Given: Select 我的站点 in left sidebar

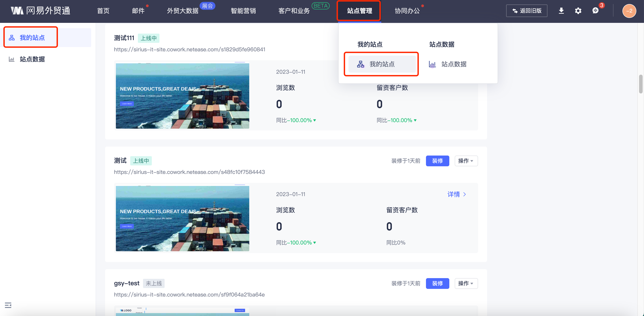Looking at the screenshot, I should (32, 38).
